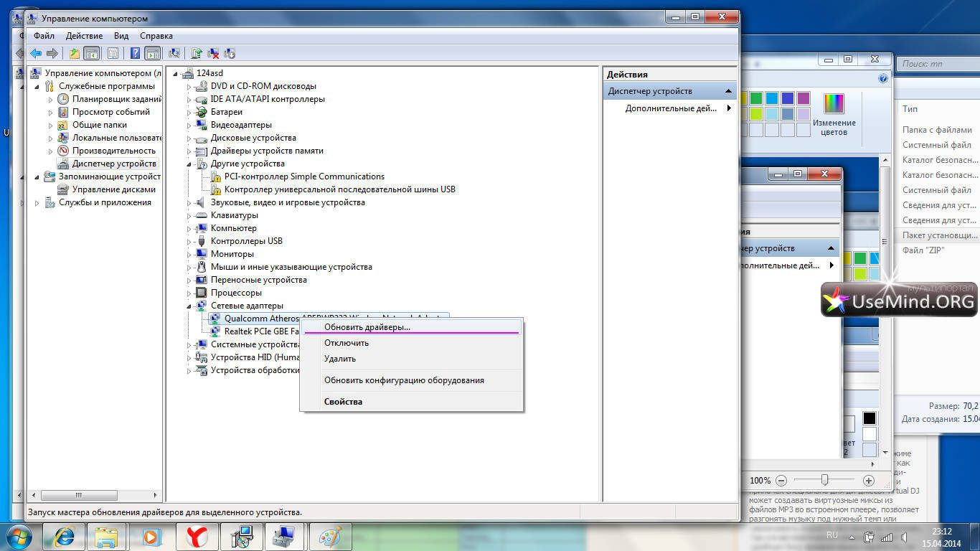The image size is (980, 551).
Task: Select Контроллер универсальной последовательной шины USB
Action: tap(340, 189)
